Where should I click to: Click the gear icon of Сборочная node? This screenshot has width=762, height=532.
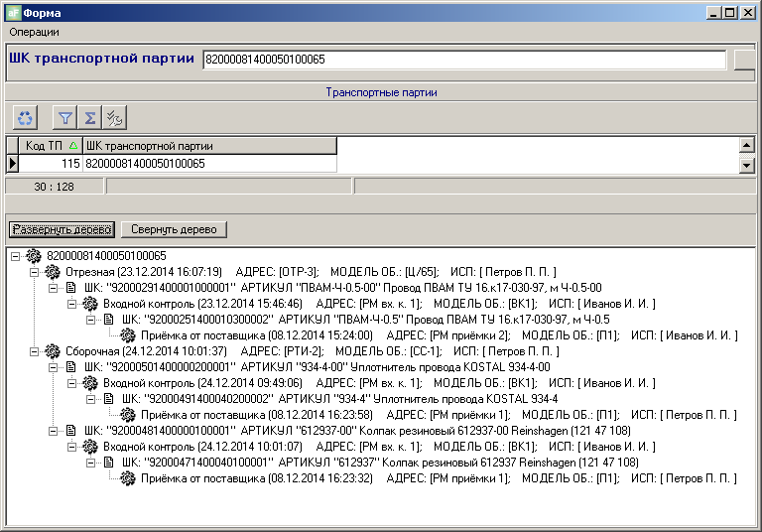click(x=53, y=351)
